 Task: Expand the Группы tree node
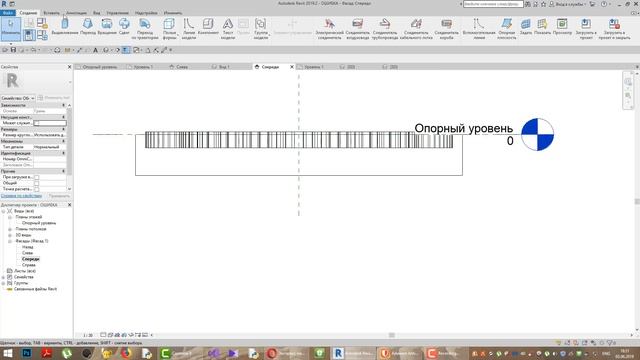pyautogui.click(x=3, y=283)
